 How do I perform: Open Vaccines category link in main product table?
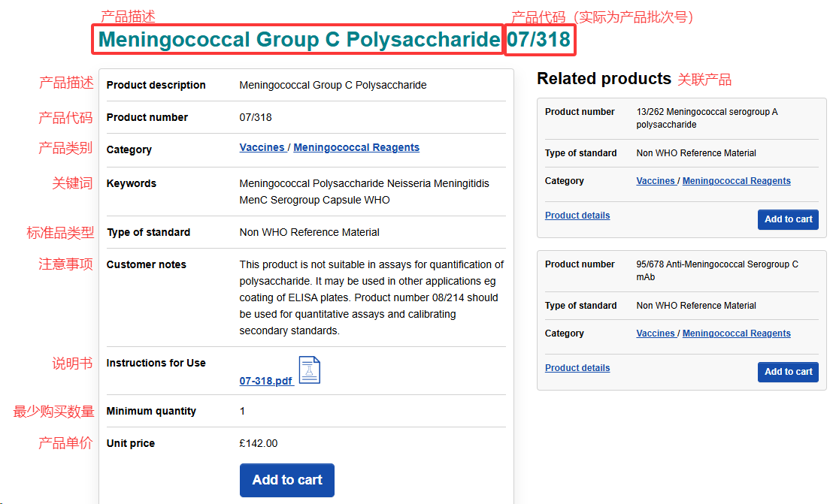(262, 147)
